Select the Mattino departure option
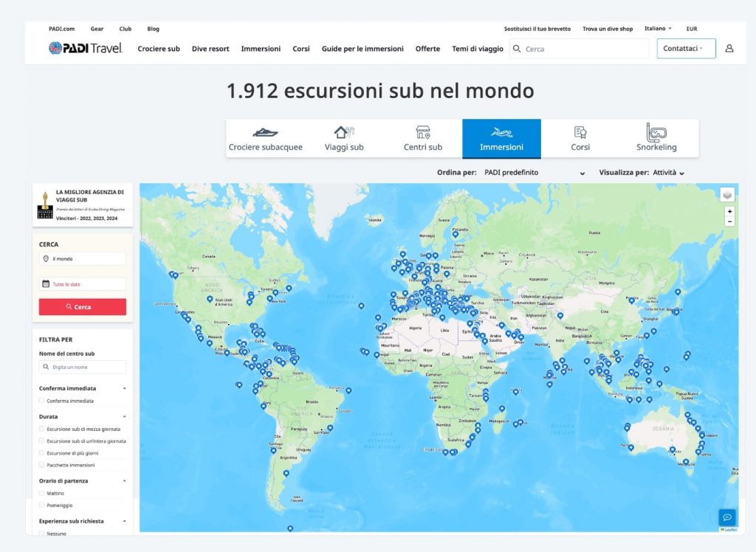756x552 pixels. pyautogui.click(x=41, y=493)
